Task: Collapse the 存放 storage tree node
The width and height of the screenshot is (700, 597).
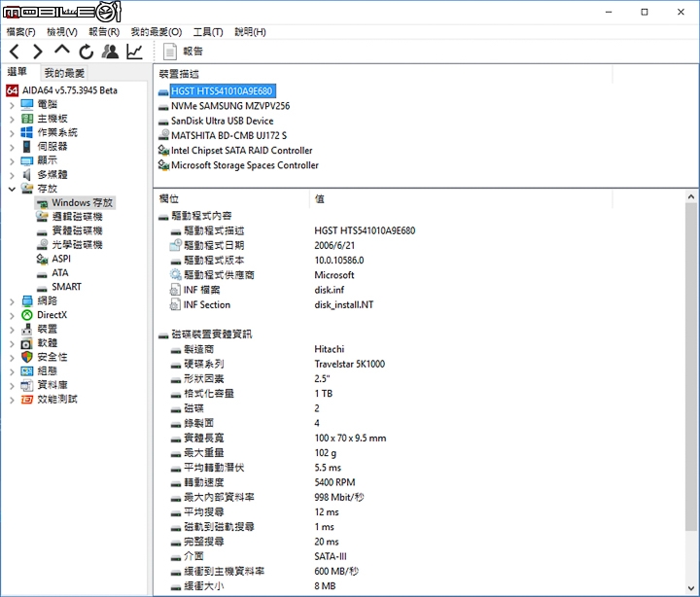Action: 12,189
